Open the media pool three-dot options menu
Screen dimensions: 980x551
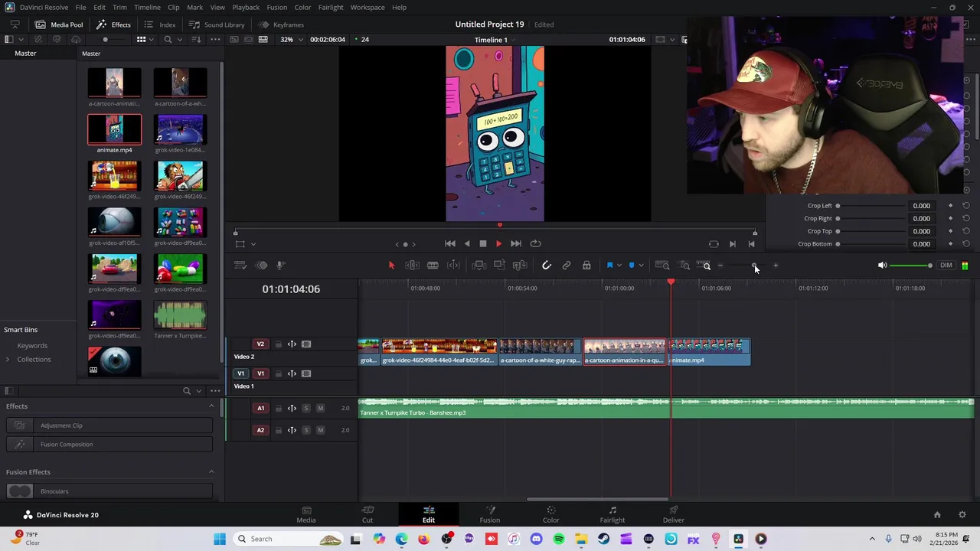[215, 39]
